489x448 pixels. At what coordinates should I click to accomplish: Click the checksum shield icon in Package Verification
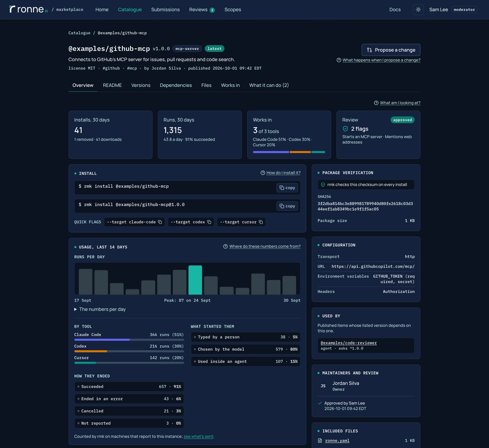[323, 185]
